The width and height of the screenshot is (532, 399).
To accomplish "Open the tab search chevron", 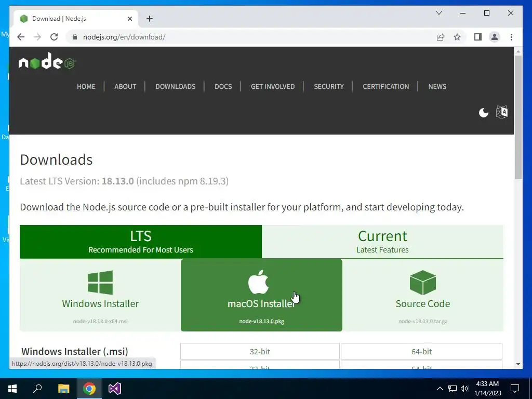I will [x=439, y=13].
